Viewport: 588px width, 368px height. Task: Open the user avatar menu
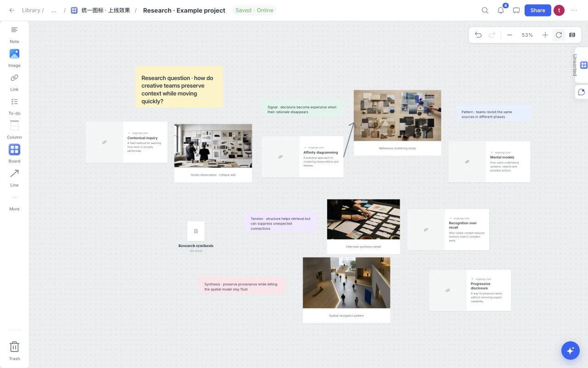pyautogui.click(x=559, y=10)
